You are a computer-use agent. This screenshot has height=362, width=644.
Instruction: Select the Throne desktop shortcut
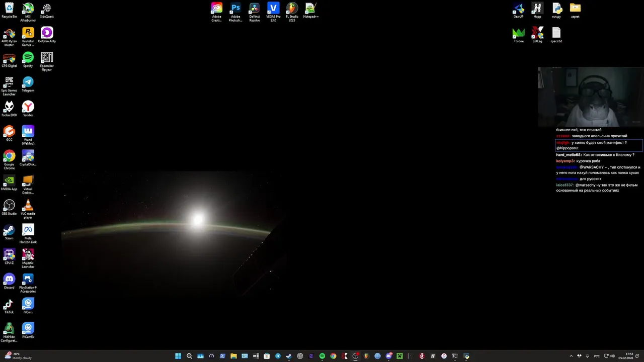(519, 35)
